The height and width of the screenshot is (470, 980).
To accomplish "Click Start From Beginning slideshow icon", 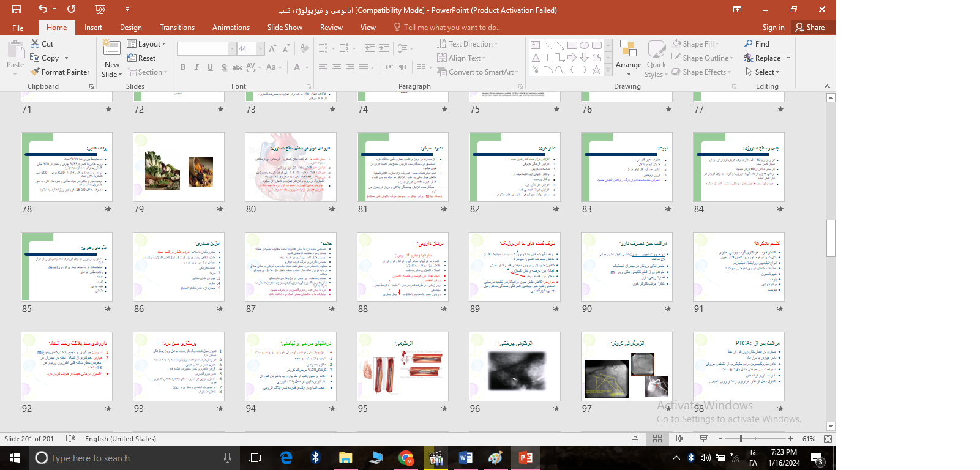I will pos(100,9).
